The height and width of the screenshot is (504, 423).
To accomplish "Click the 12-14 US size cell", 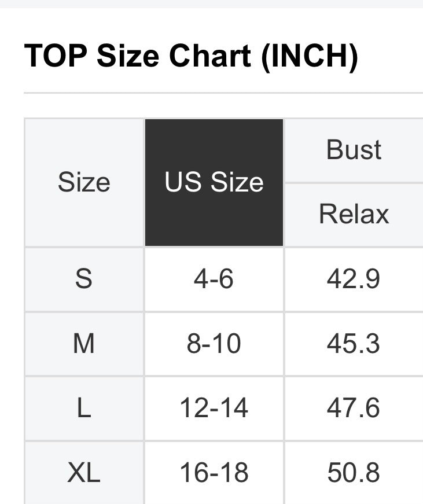I will coord(214,408).
